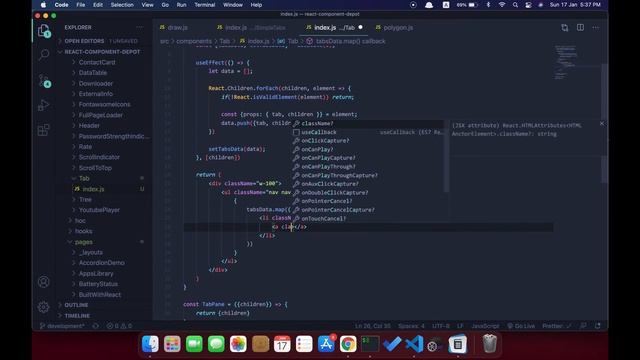Viewport: 640px width, 360px height.
Task: Open the Selection menu
Action: click(122, 5)
